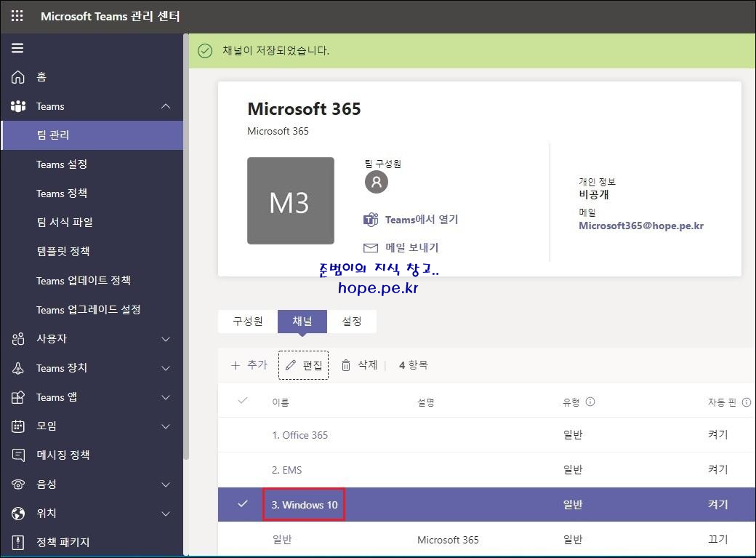Click the 켜기 value in Office 365 row
The image size is (756, 558).
click(718, 435)
